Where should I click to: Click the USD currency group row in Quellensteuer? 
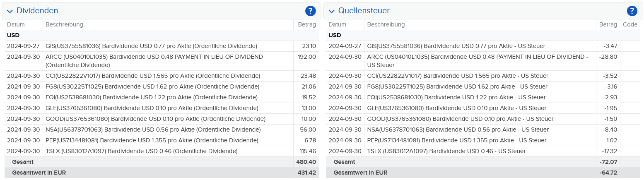pos(483,35)
